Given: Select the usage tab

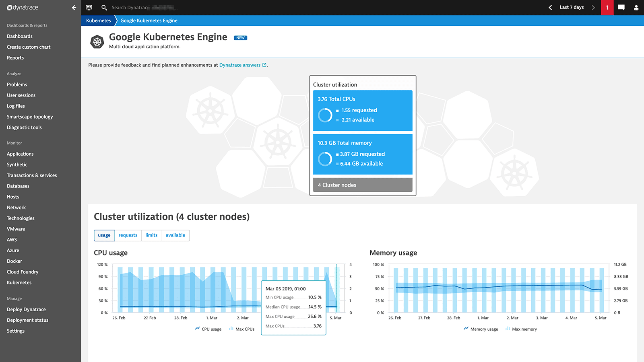Looking at the screenshot, I should (x=104, y=235).
